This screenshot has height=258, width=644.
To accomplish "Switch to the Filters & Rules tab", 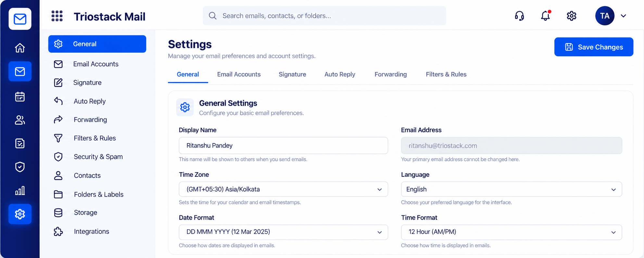I will 446,75.
